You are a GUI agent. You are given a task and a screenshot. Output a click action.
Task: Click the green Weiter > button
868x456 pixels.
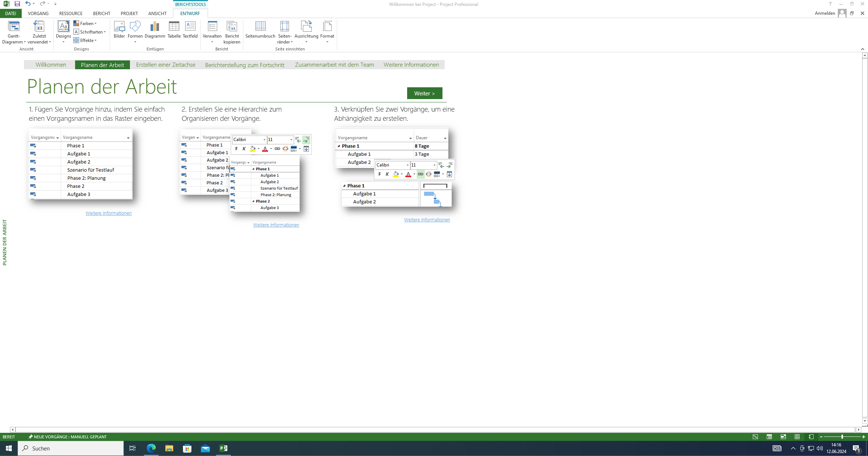(424, 93)
